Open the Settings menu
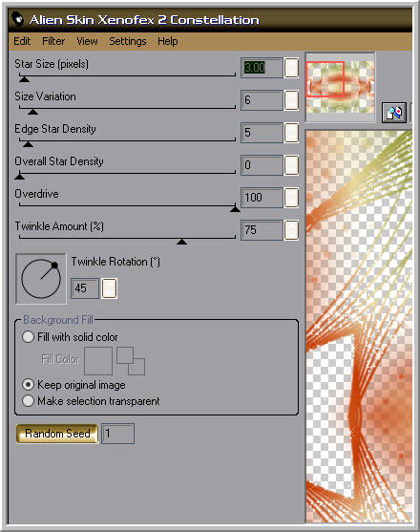 128,41
